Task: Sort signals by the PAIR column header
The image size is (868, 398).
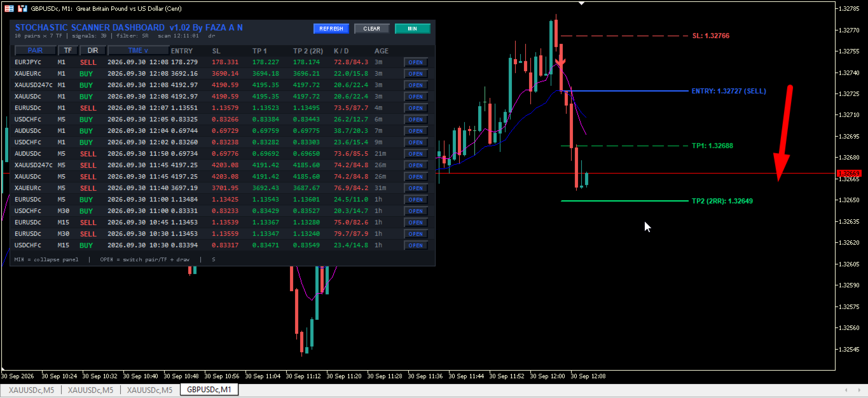Action: 35,50
